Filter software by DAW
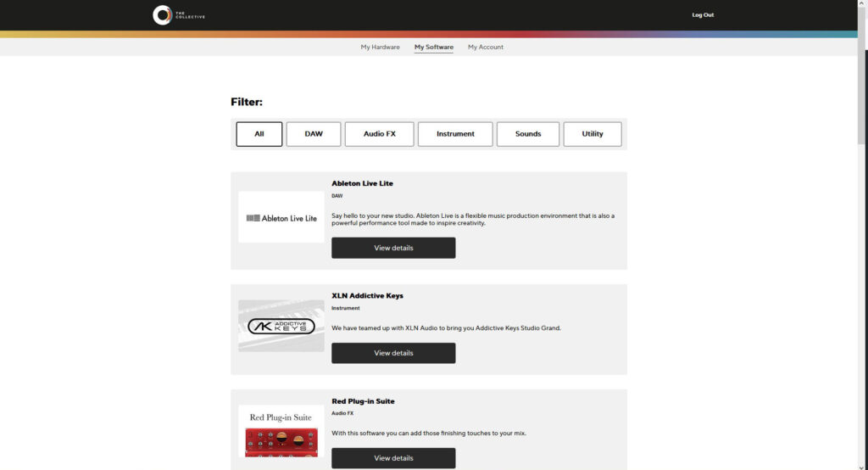The image size is (868, 470). 314,134
